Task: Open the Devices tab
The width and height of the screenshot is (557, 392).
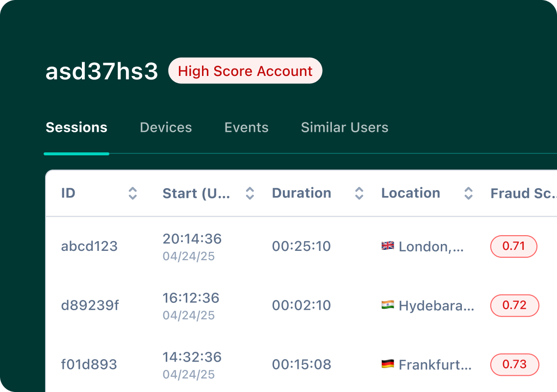Action: [166, 127]
